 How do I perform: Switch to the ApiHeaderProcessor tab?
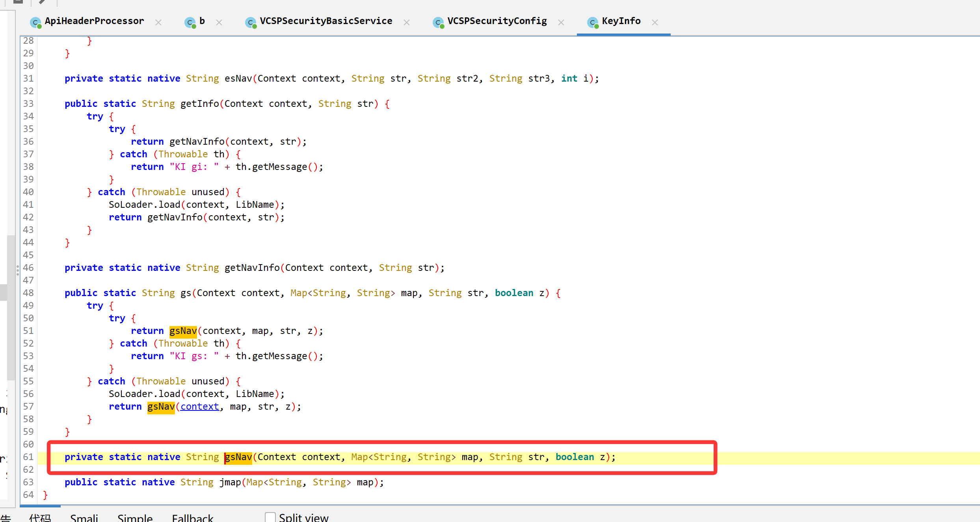coord(94,21)
